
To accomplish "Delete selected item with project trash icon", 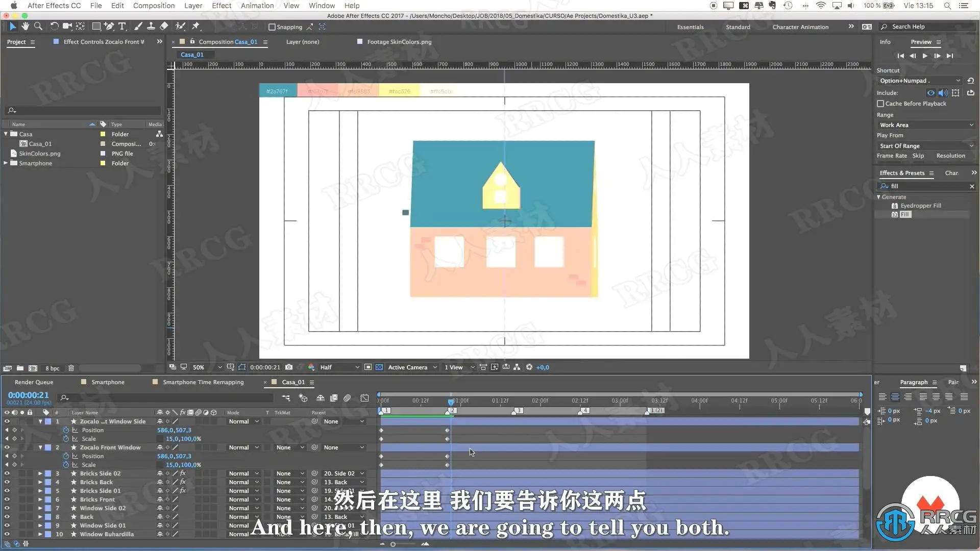I will (71, 368).
